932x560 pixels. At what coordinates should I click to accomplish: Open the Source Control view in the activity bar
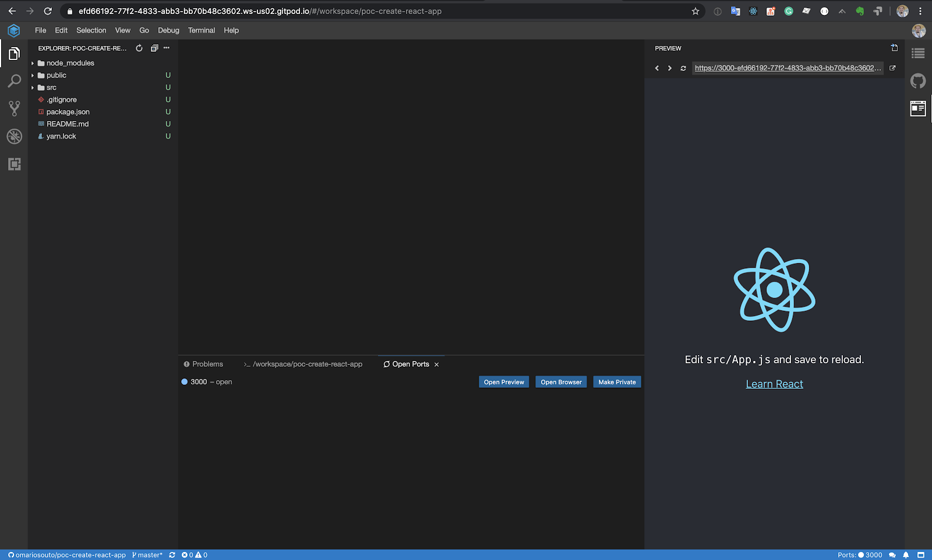click(14, 108)
